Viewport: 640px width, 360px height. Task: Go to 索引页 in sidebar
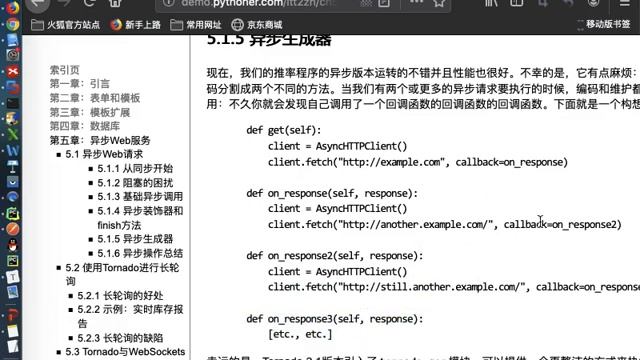(x=64, y=70)
